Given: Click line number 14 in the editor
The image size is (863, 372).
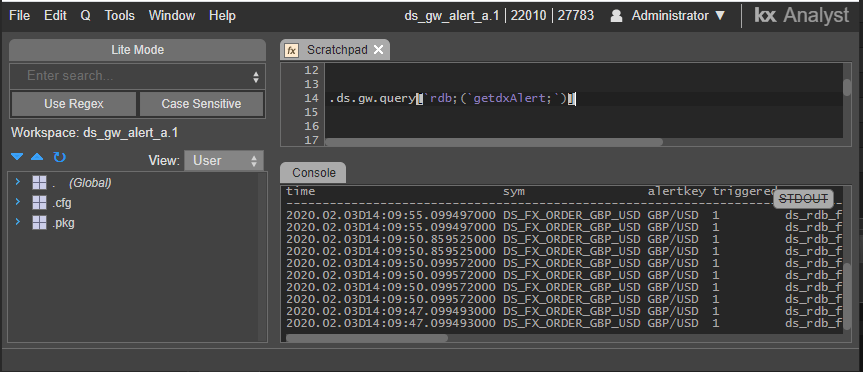Looking at the screenshot, I should click(x=312, y=99).
